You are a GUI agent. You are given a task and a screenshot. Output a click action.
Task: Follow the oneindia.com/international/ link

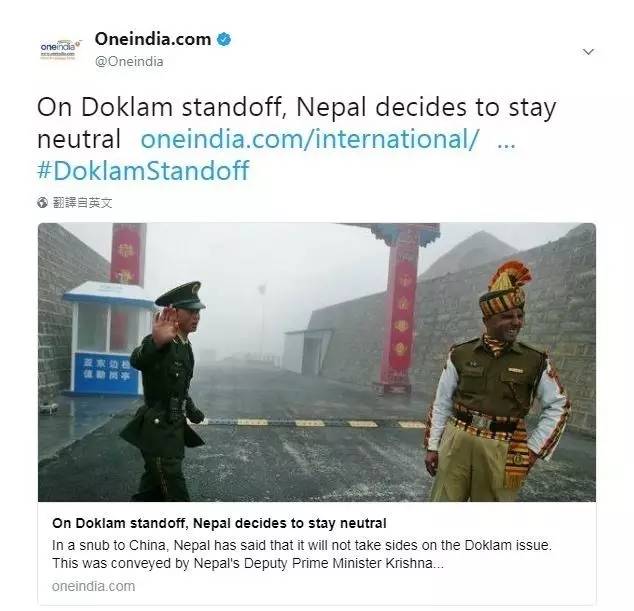pyautogui.click(x=310, y=139)
